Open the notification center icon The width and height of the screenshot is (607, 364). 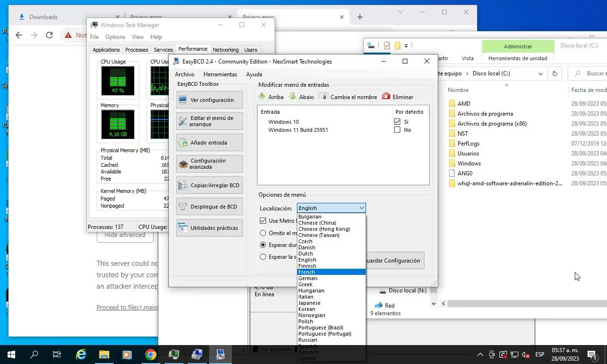592,355
